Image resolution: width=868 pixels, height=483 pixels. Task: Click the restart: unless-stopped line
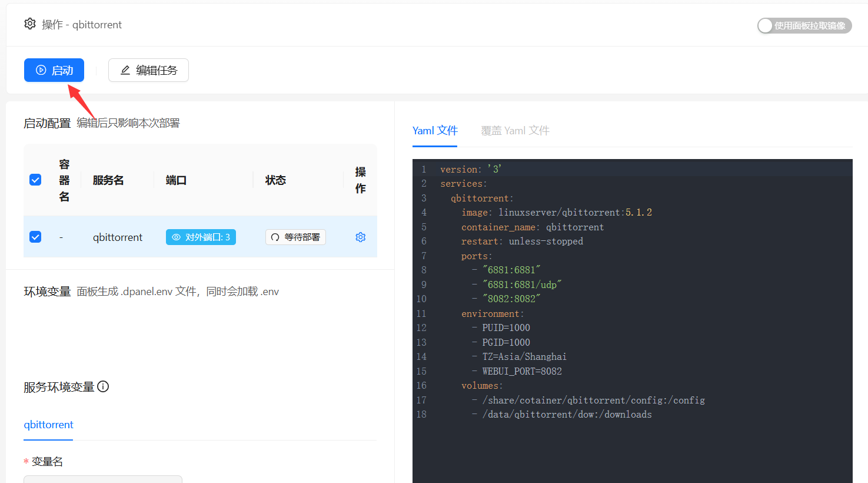pyautogui.click(x=522, y=241)
